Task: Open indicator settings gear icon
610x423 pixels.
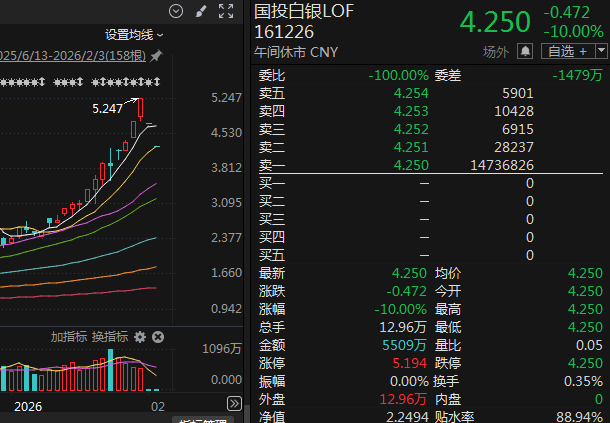Action: pyautogui.click(x=140, y=336)
